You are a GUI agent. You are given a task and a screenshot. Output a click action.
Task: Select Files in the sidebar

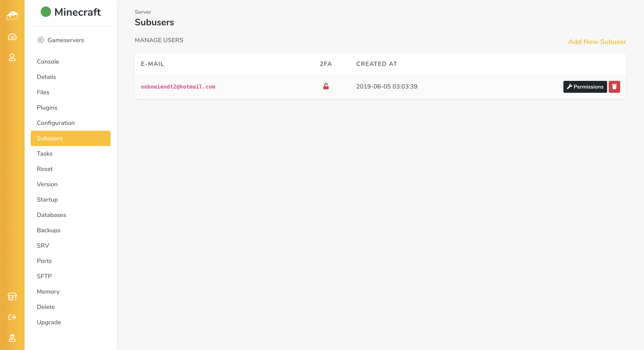point(43,92)
